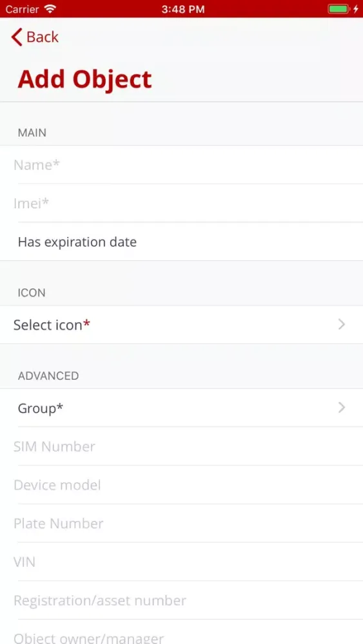
Task: Tap the Wi-Fi icon in status bar
Action: tap(50, 9)
